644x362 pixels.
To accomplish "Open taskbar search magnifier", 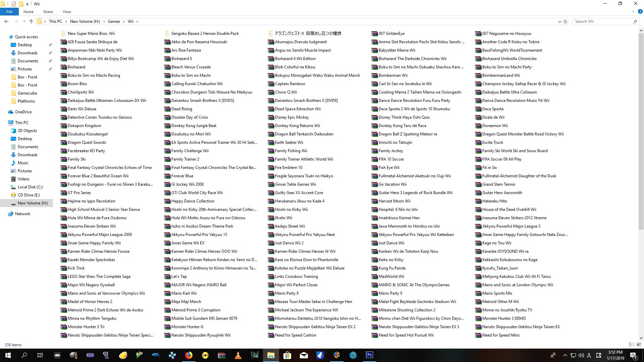I will click(24, 355).
